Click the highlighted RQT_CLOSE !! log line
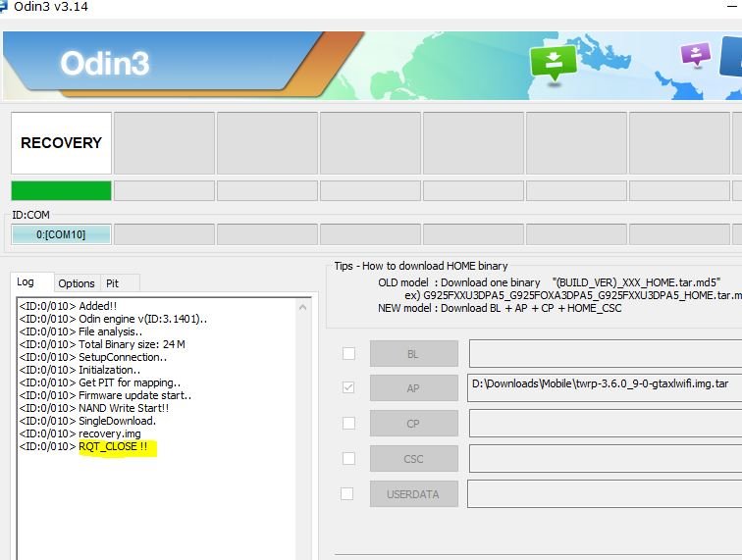742x560 pixels. [x=83, y=446]
